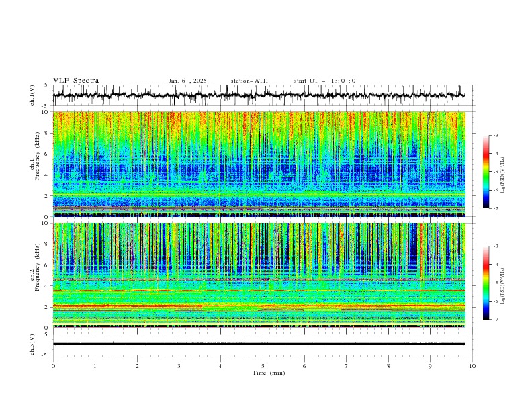Click the "-3" label on lower colorbar

[496, 246]
